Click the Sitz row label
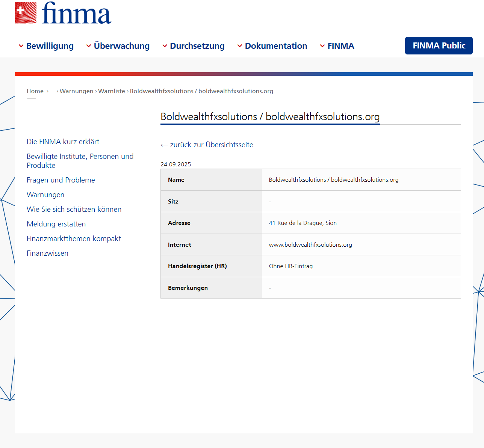Image resolution: width=484 pixels, height=448 pixels. coord(173,202)
